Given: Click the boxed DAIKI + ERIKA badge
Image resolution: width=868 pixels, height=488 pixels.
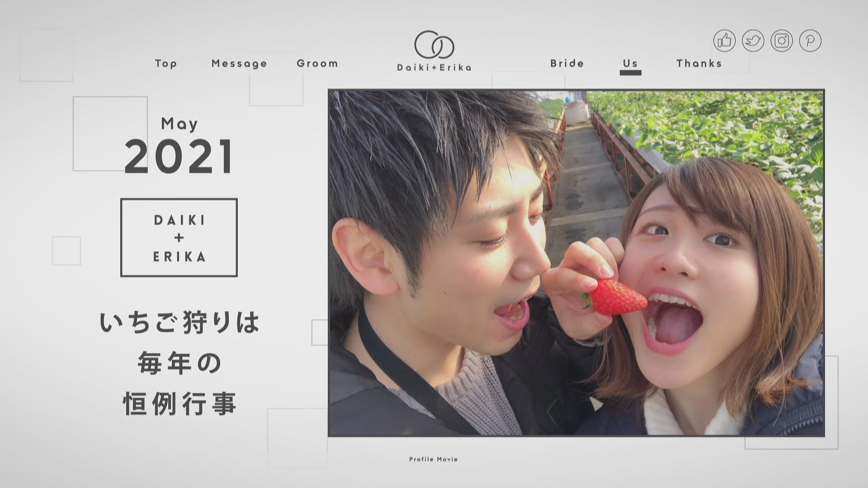Looking at the screenshot, I should [179, 237].
